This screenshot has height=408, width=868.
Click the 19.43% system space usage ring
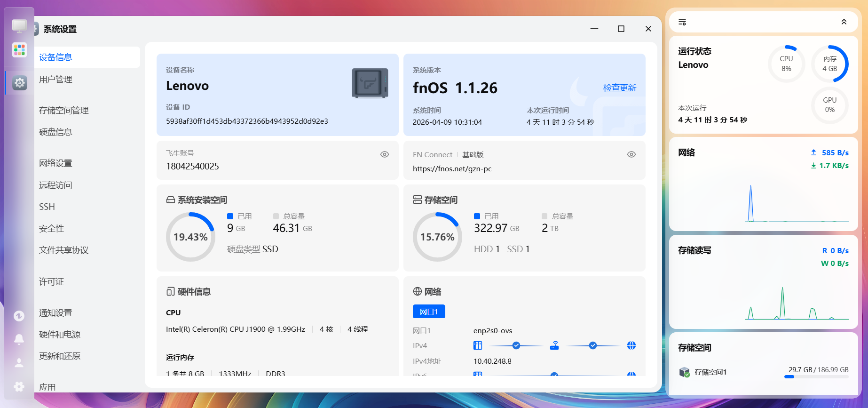[x=190, y=237]
